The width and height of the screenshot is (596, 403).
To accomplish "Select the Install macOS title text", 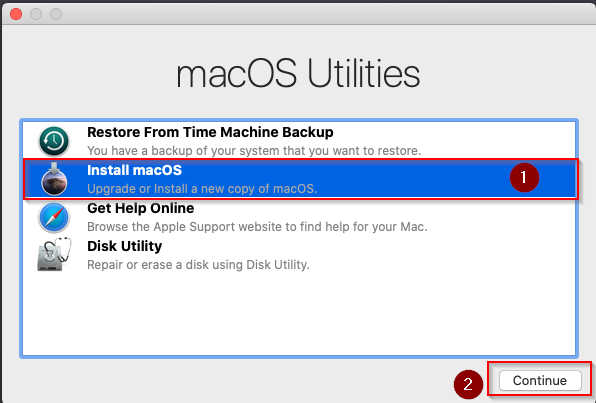I will coord(135,170).
